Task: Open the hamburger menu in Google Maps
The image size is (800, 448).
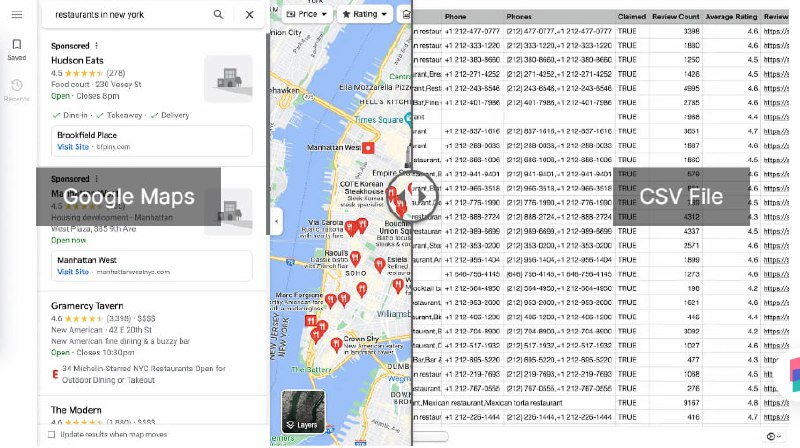Action: click(16, 14)
